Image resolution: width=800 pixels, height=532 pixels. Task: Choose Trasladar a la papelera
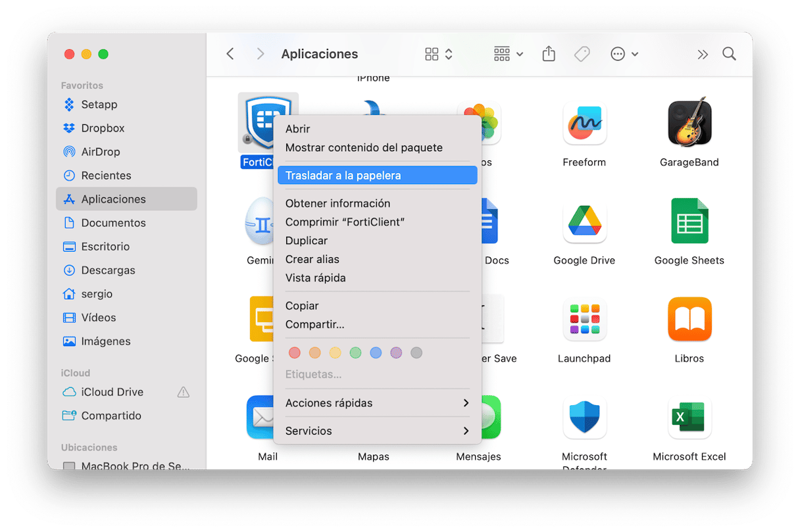click(377, 176)
